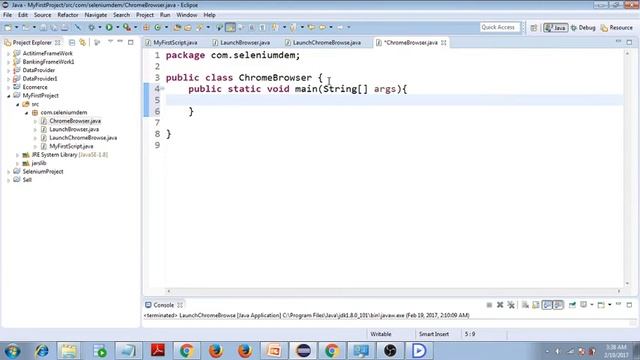Click the green Run toolbar button
Viewport: 640px width, 360px height.
point(109,27)
